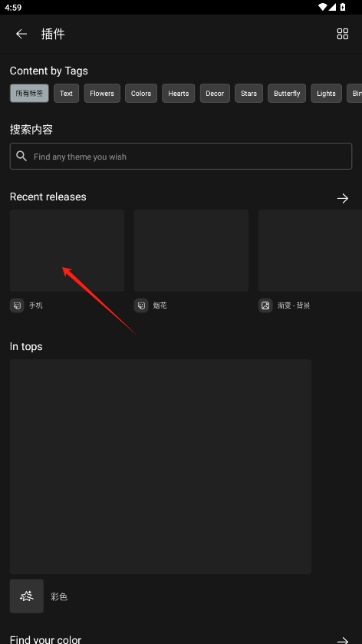This screenshot has height=644, width=362.
Task: Tap the image icon beside 渐变 - 背景
Action: click(x=265, y=305)
